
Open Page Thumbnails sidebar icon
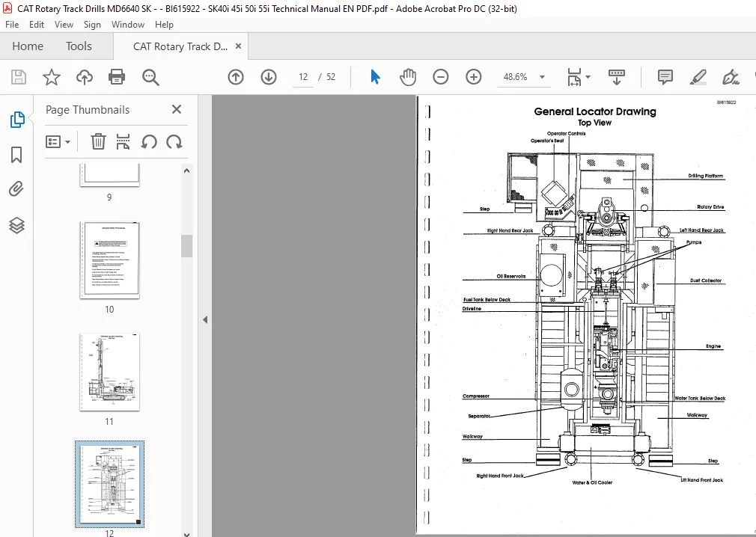pos(17,120)
